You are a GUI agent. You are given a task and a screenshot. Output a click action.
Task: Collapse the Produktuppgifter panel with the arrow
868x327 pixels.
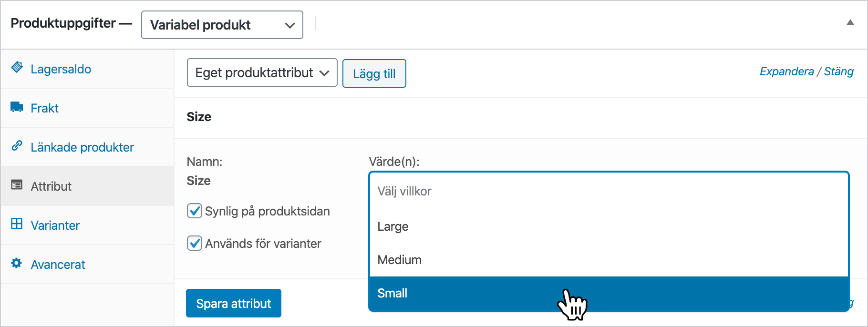tap(850, 22)
